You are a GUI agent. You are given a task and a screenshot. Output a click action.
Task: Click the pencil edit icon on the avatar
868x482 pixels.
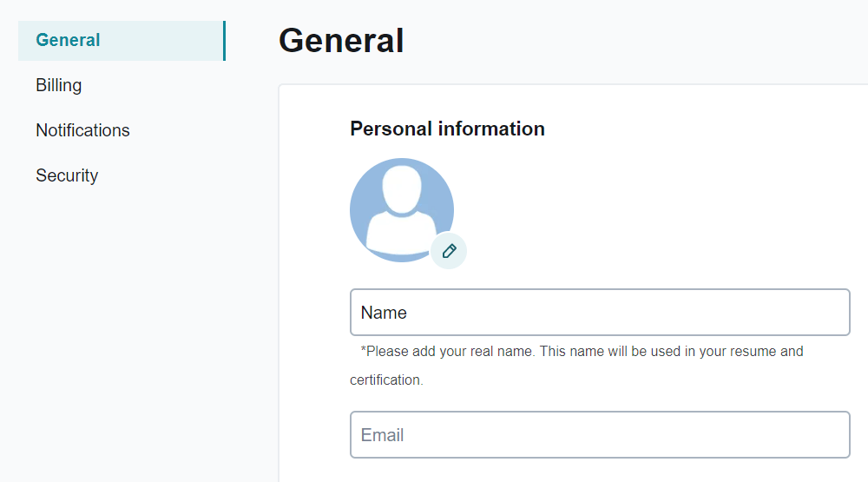coord(449,251)
